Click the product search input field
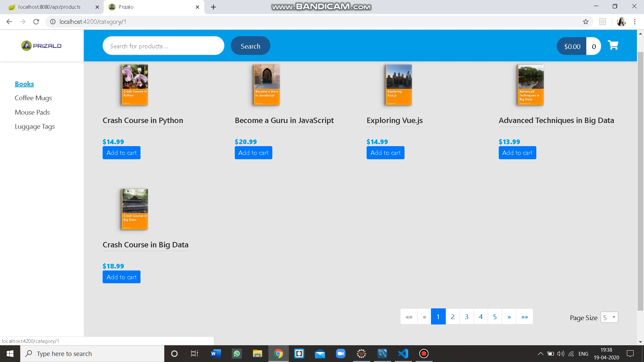 point(163,46)
